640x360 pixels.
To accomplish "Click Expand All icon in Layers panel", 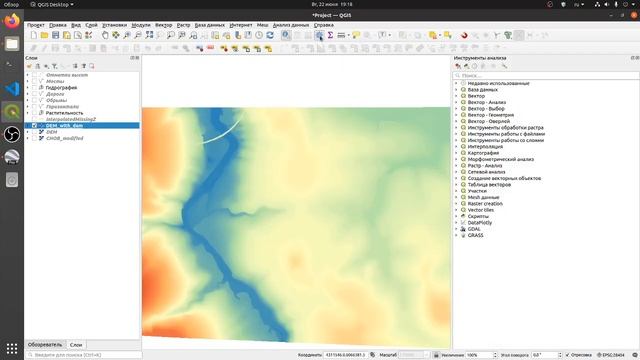I will 75,66.
